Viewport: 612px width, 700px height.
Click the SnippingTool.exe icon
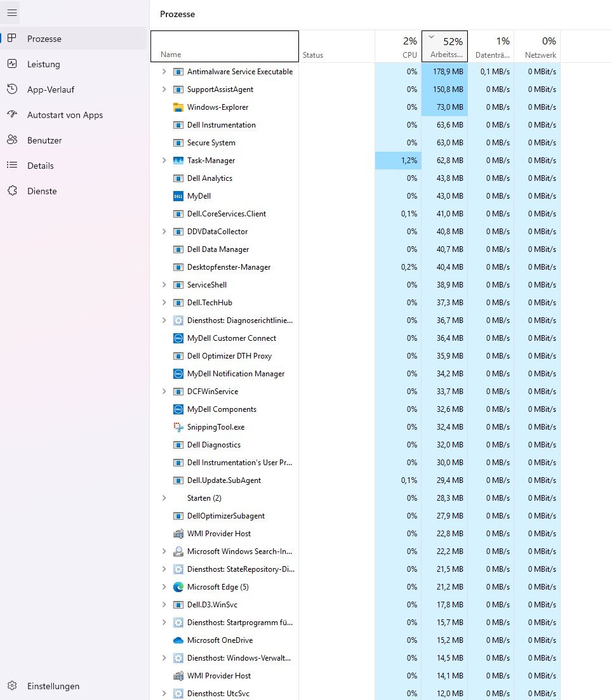coord(178,426)
